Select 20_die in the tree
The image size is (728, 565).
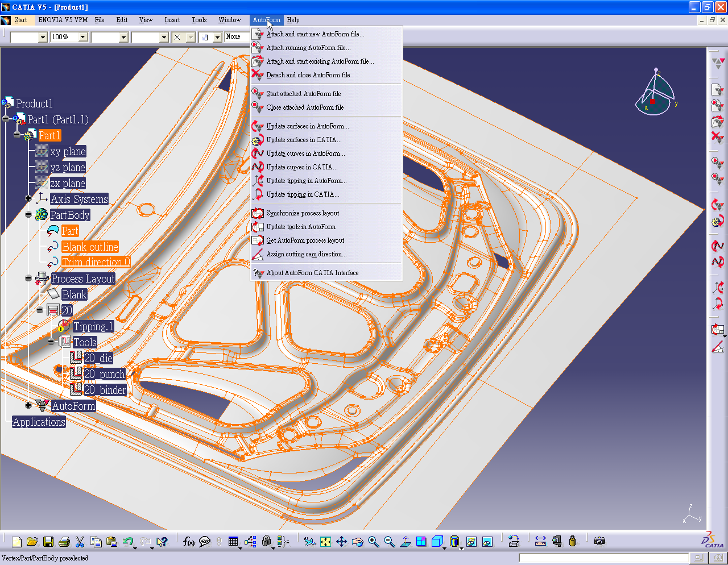coord(98,358)
